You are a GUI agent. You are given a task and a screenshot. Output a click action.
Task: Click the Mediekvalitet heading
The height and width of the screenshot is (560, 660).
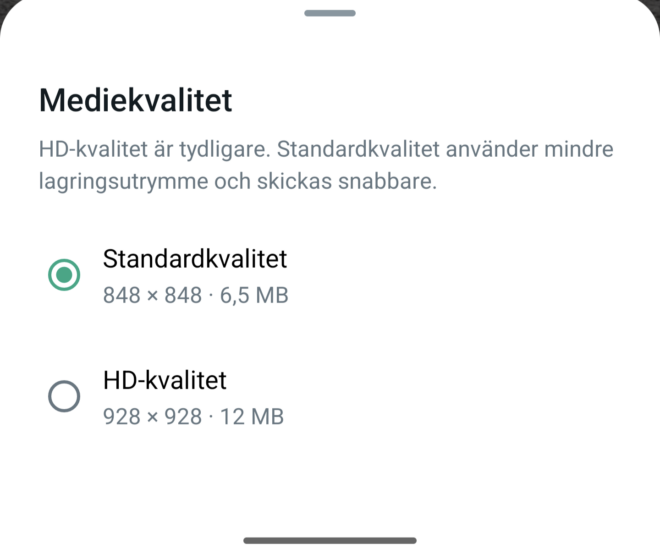(x=135, y=100)
